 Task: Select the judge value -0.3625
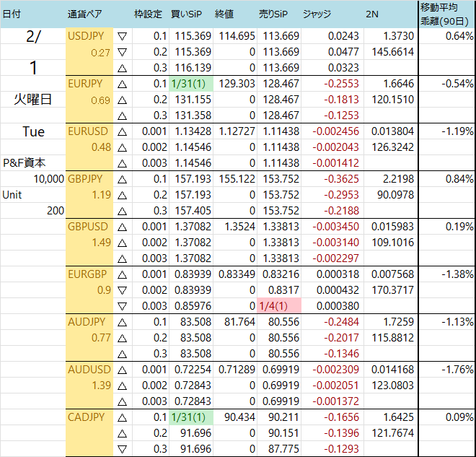pos(341,179)
